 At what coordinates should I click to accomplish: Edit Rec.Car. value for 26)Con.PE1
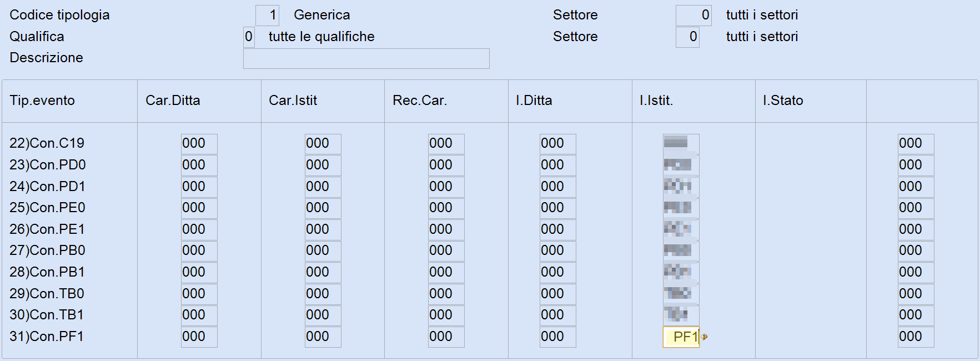click(446, 229)
